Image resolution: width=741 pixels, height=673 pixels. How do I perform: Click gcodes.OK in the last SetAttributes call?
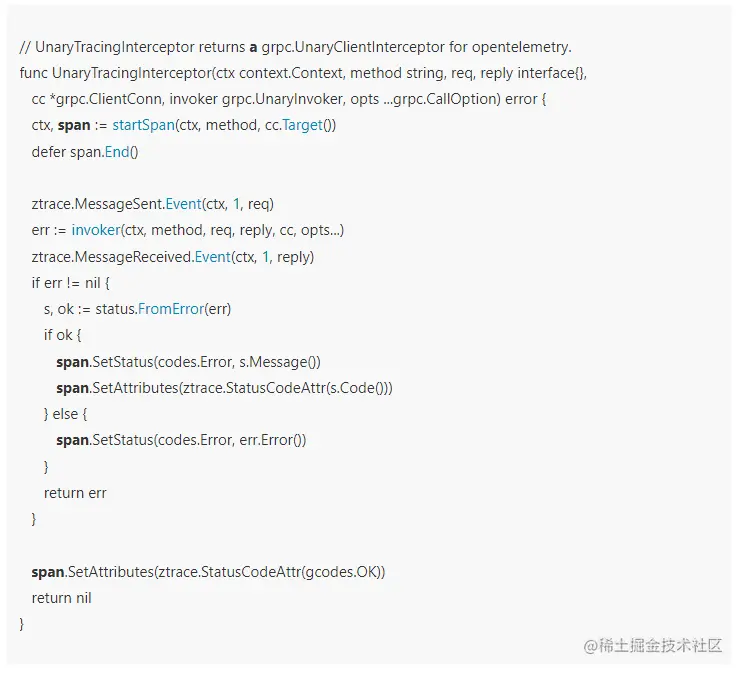click(343, 572)
